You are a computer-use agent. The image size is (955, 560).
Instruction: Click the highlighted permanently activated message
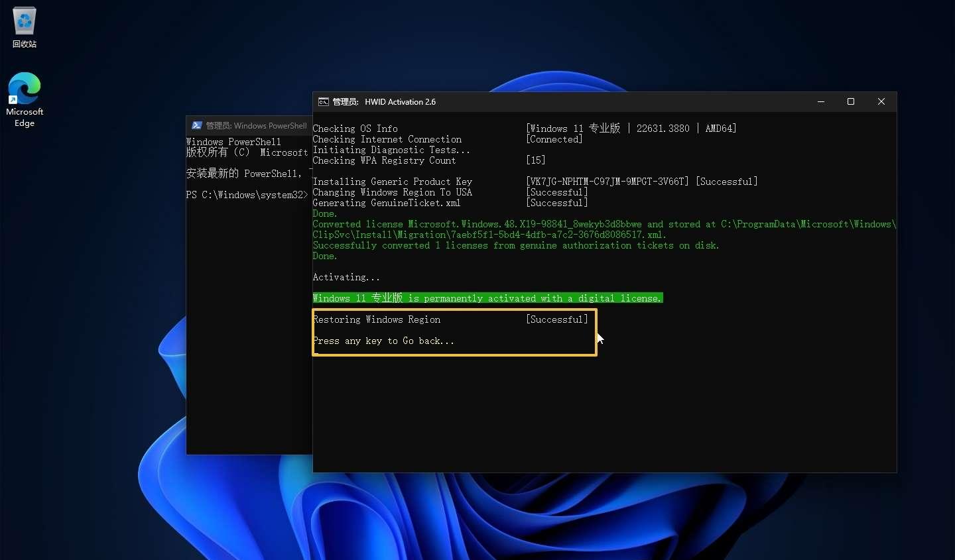click(x=487, y=298)
